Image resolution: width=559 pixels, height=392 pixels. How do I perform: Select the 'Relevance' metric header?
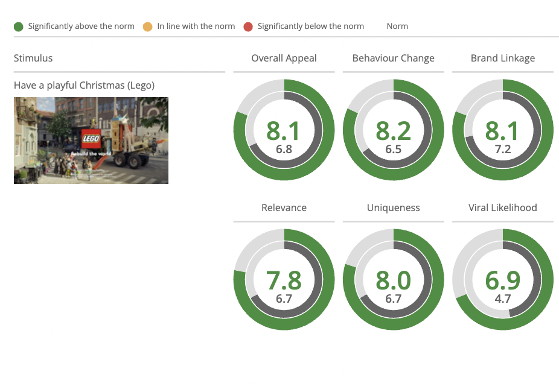click(284, 207)
